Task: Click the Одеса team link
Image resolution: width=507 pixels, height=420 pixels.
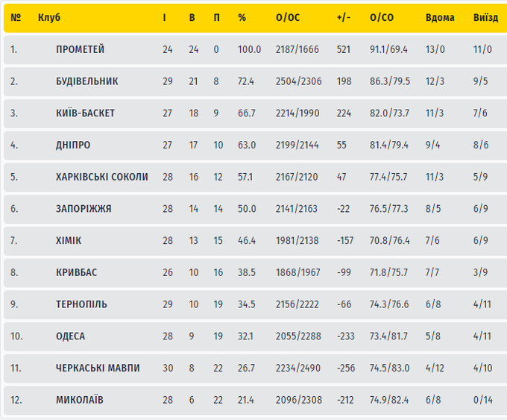Action: click(70, 336)
